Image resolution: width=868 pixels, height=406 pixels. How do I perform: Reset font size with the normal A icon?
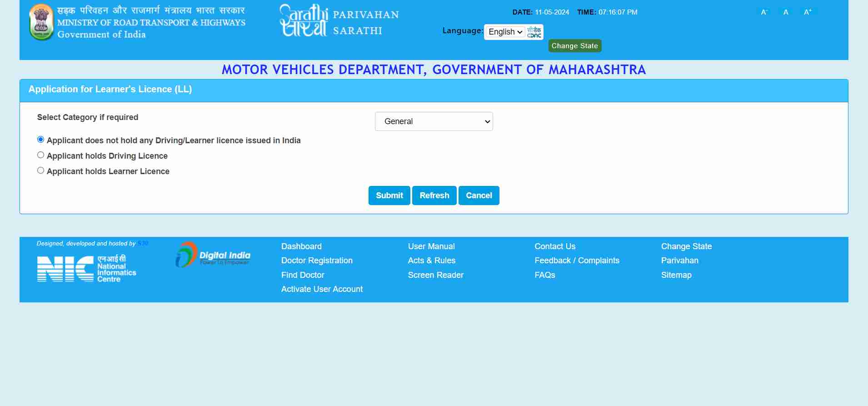786,12
